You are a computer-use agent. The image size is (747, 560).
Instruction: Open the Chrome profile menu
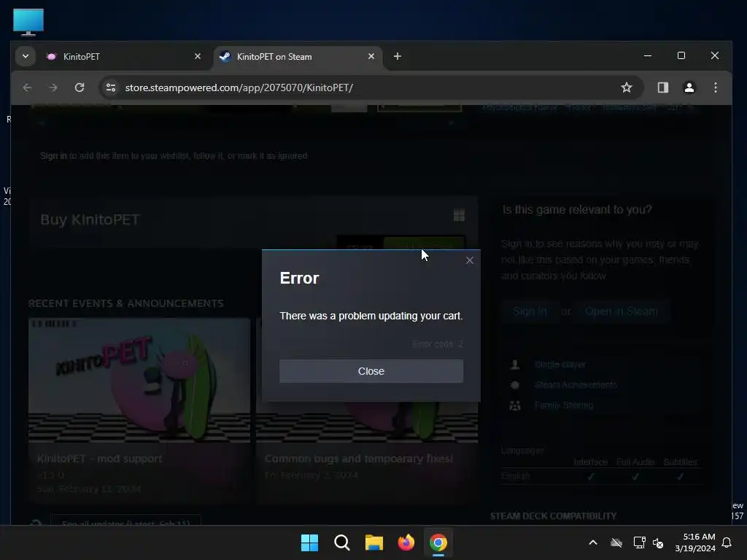[689, 87]
